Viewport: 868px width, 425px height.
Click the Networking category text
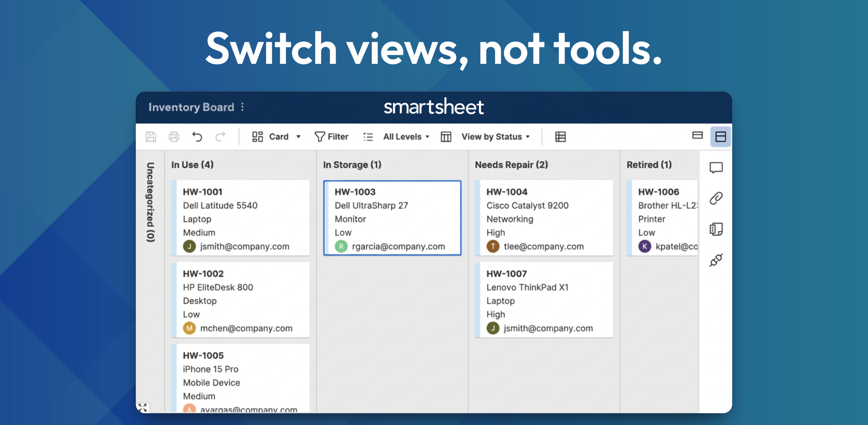[x=510, y=219]
